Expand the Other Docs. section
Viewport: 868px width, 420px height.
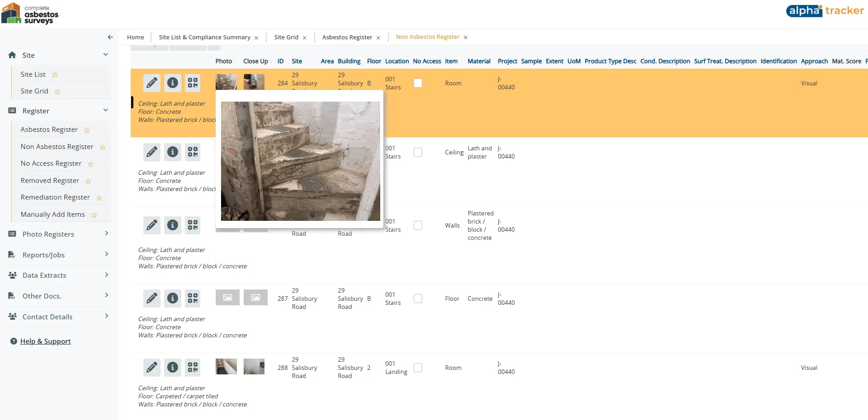pyautogui.click(x=107, y=295)
